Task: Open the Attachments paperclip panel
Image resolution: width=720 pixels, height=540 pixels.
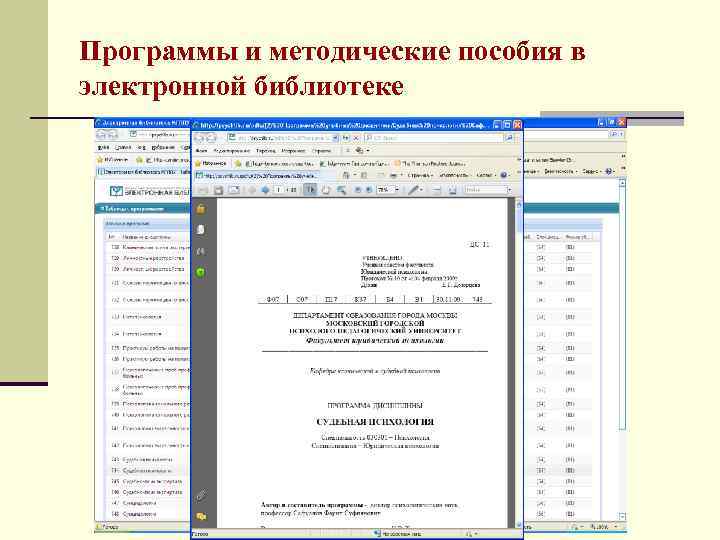Action: (x=201, y=496)
